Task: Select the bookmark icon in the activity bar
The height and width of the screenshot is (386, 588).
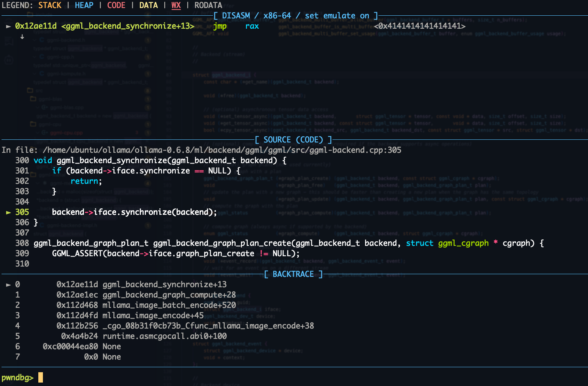Action: point(8,41)
